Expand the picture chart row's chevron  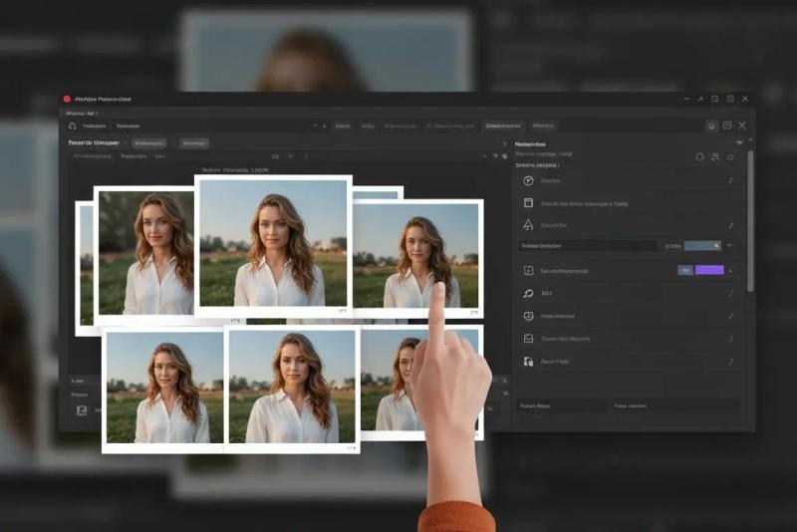coord(731,339)
